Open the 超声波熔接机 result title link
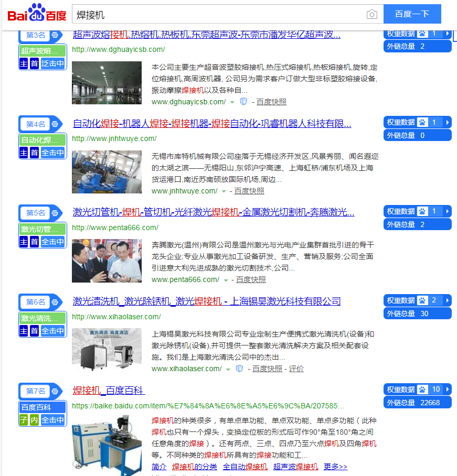 tap(207, 35)
